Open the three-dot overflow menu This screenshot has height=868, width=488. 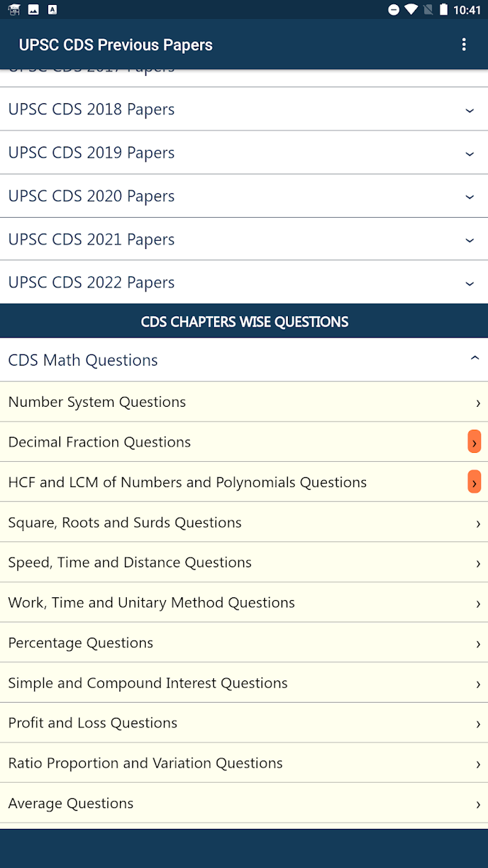(x=464, y=45)
